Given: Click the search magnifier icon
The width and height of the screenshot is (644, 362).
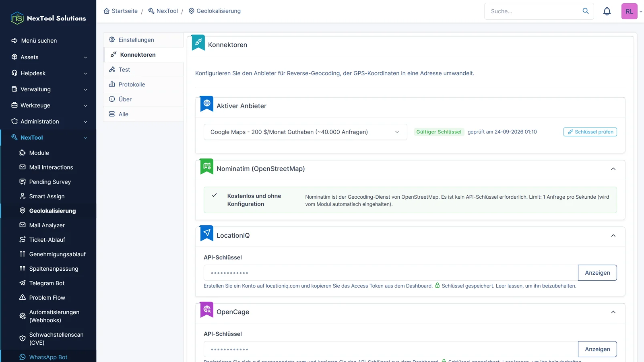Looking at the screenshot, I should [586, 11].
